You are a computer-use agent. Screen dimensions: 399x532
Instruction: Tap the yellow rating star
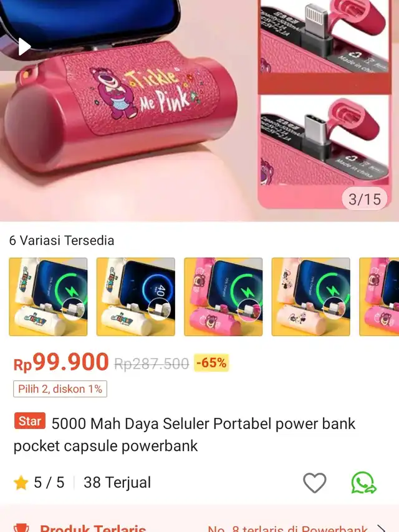point(21,483)
